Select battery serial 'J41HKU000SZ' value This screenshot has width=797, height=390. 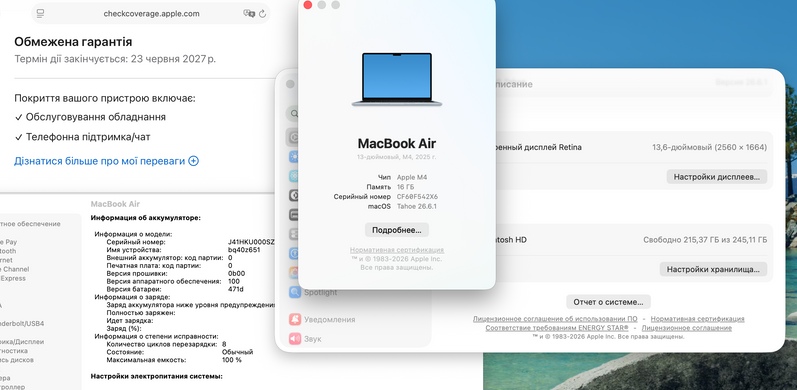pos(251,243)
